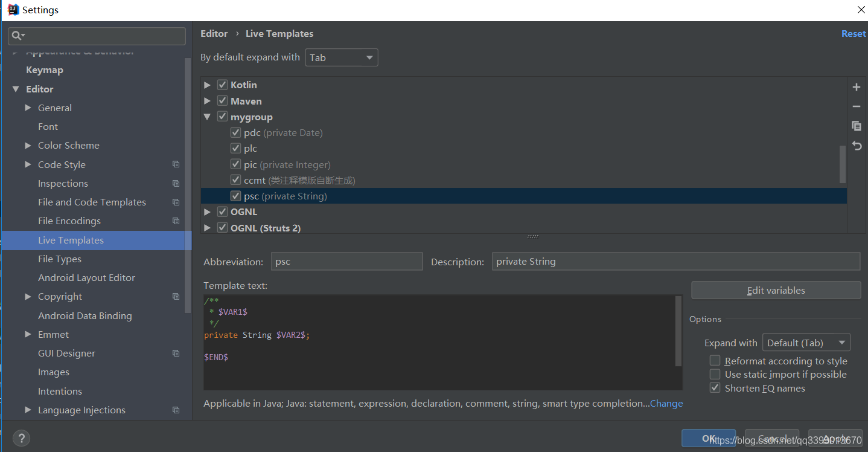Expand the Maven template group arrow

tap(207, 101)
